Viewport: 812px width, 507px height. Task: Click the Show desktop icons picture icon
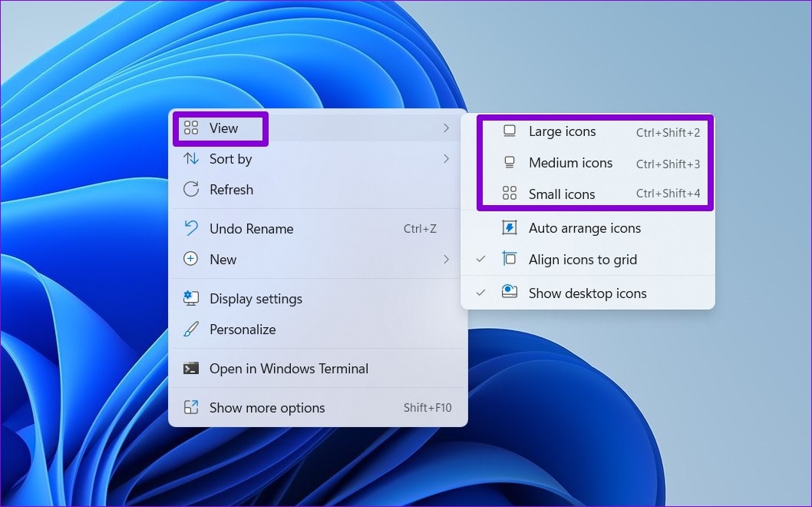[510, 292]
